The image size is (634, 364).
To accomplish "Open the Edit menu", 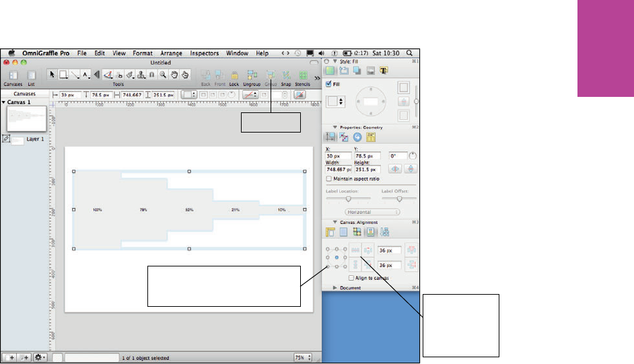I will click(100, 53).
